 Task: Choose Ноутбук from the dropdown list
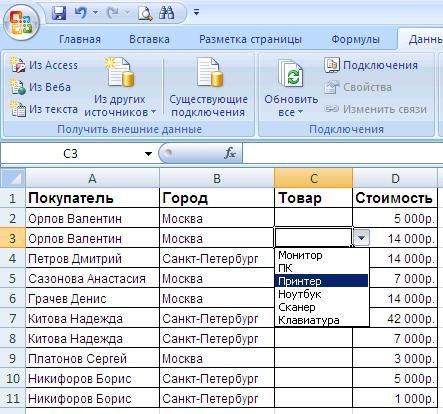[322, 294]
